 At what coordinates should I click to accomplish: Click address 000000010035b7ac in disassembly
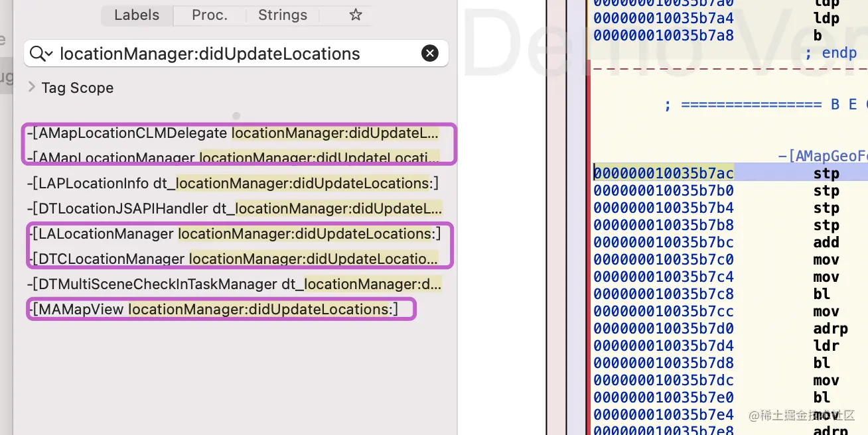(x=664, y=173)
